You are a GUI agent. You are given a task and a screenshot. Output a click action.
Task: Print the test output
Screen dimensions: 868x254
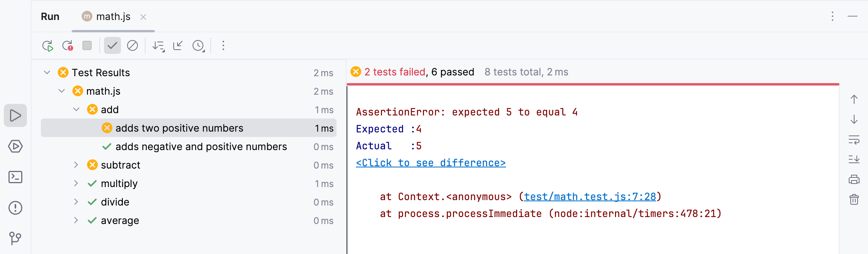pyautogui.click(x=854, y=179)
